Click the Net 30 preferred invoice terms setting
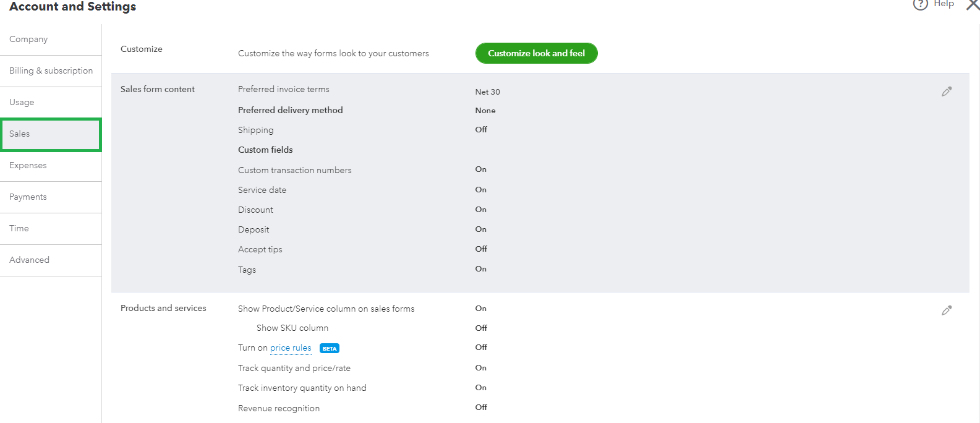 click(x=487, y=92)
